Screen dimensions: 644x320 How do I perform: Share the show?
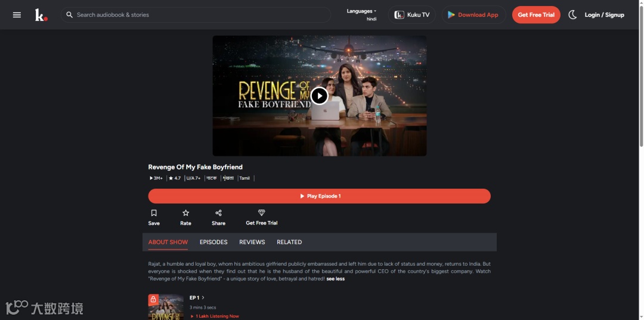coord(218,217)
